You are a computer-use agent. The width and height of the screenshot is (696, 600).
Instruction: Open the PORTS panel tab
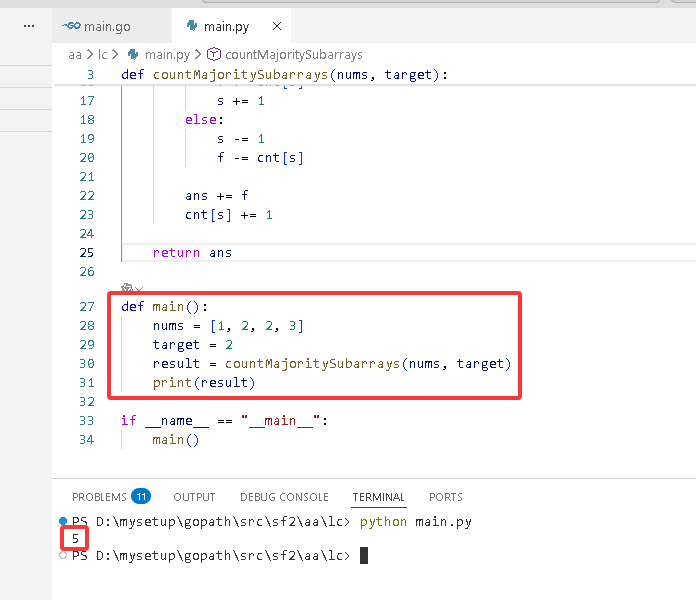[446, 497]
